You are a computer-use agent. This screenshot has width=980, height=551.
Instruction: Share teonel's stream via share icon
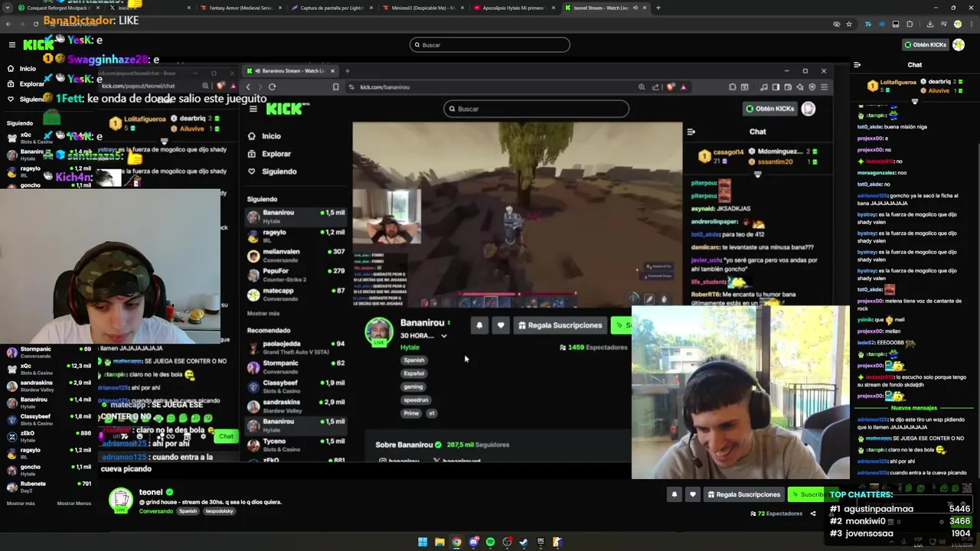[813, 514]
